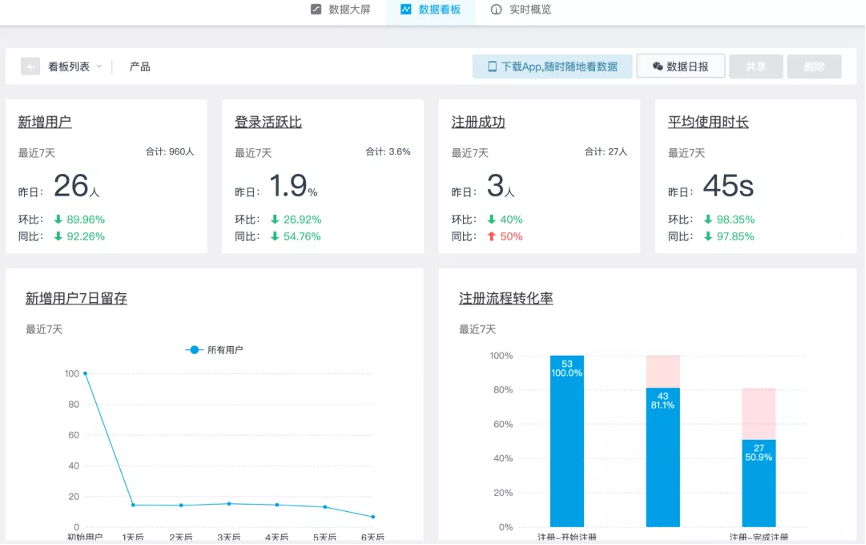Click the 删除 button
Viewport: 866px width, 545px height.
[814, 66]
